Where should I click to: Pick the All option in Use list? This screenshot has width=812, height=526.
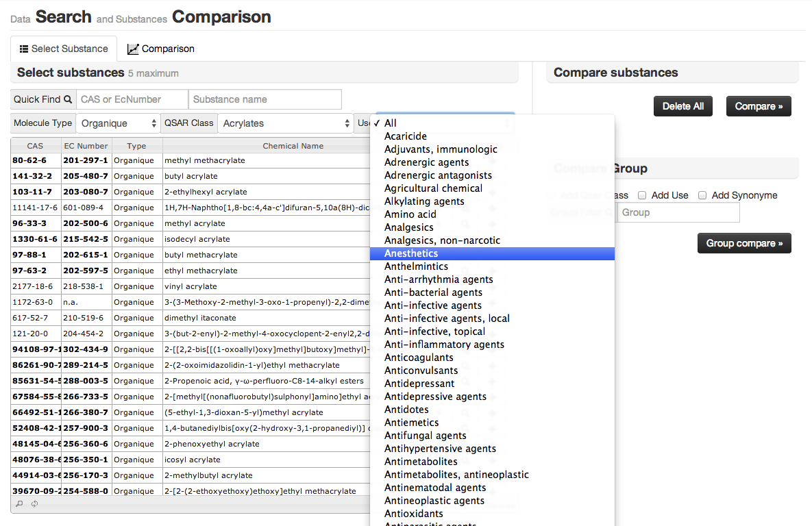point(391,123)
